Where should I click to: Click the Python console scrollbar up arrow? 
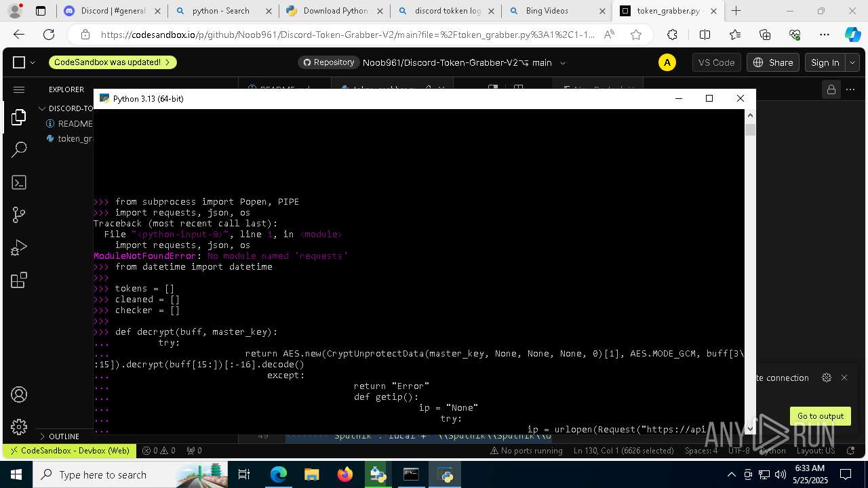(x=750, y=116)
